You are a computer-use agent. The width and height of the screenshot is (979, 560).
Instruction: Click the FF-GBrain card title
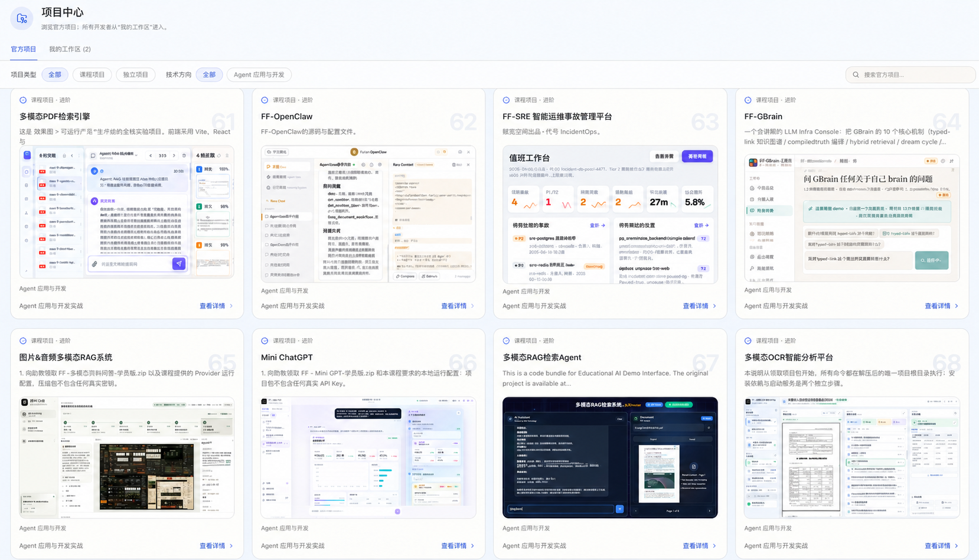[763, 117]
